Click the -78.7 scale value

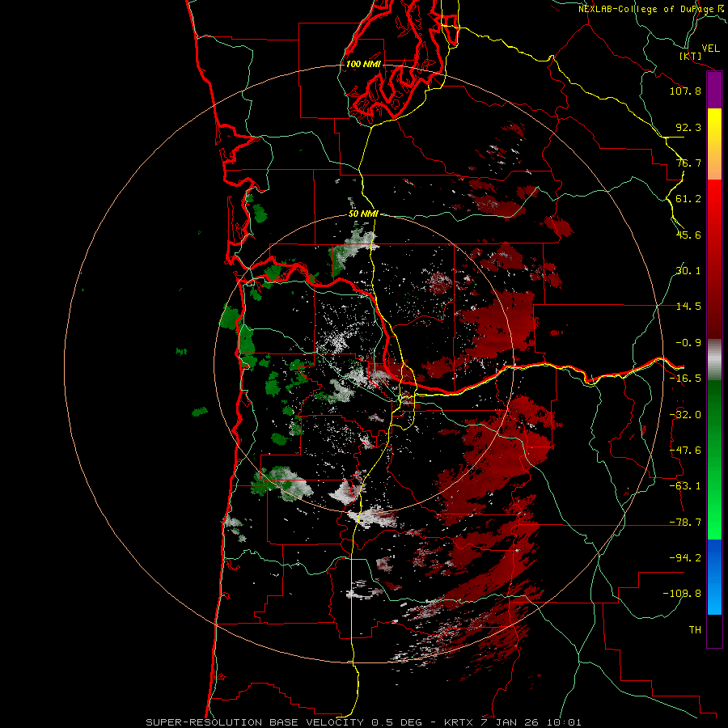pos(685,523)
